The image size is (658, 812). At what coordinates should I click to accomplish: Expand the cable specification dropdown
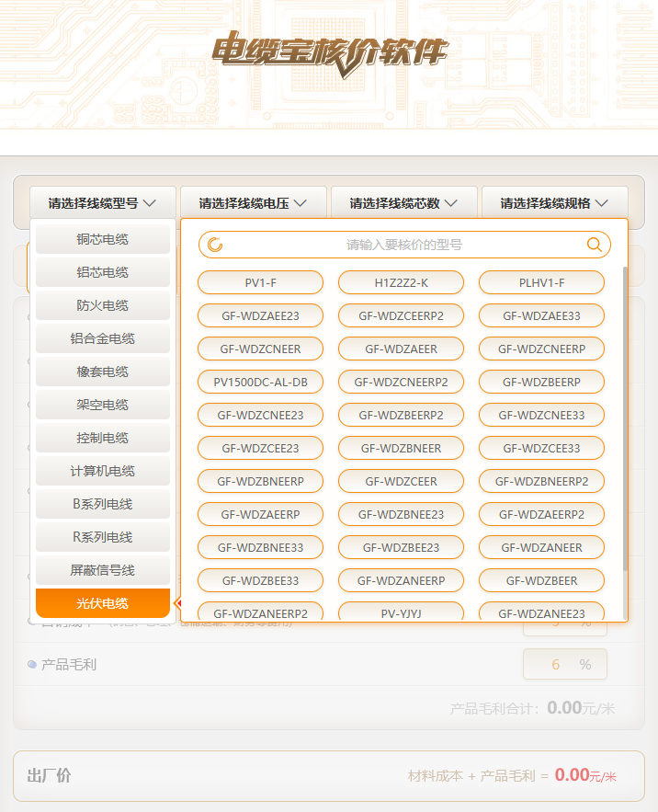point(554,203)
